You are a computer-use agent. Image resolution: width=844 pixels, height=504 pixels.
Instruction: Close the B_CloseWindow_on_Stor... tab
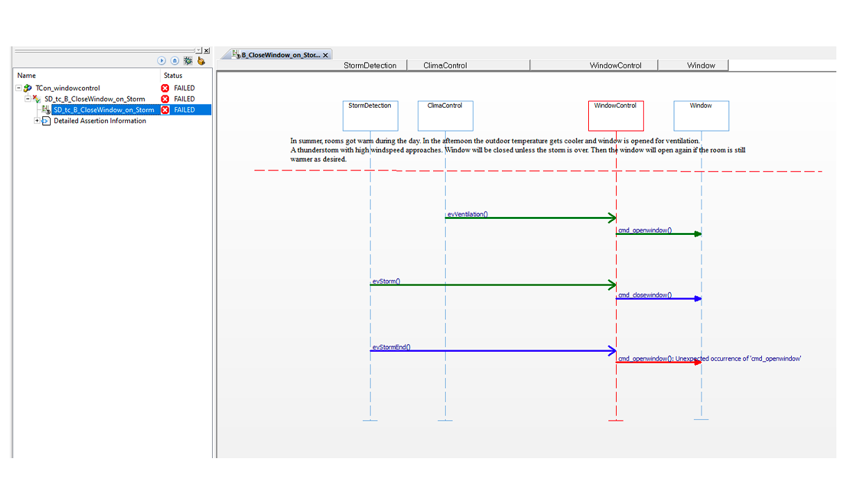(x=326, y=55)
